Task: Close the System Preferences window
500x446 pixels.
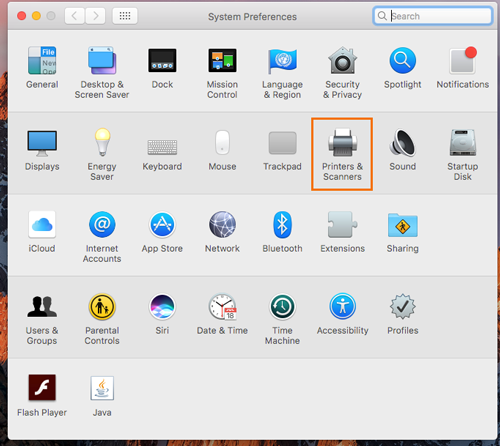Action: [22, 16]
